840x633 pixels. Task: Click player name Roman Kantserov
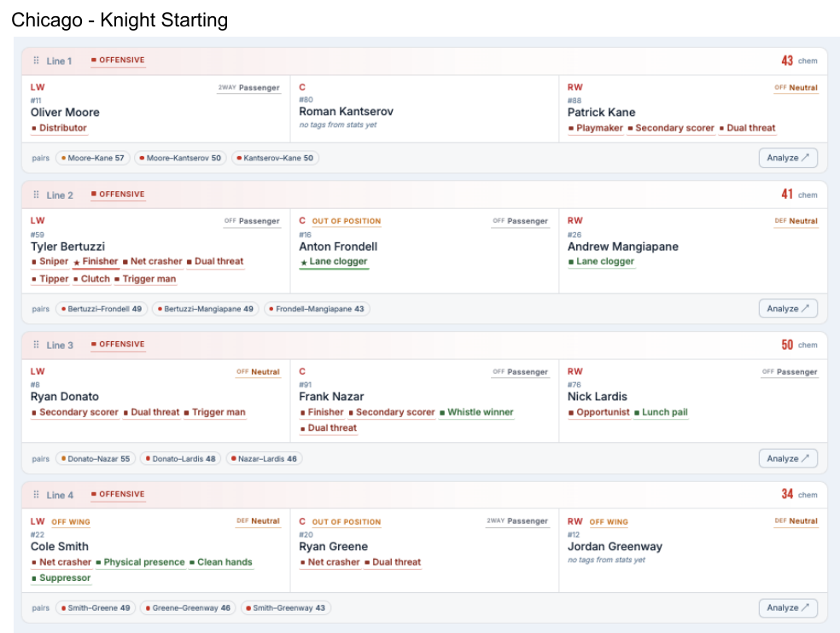pyautogui.click(x=346, y=112)
